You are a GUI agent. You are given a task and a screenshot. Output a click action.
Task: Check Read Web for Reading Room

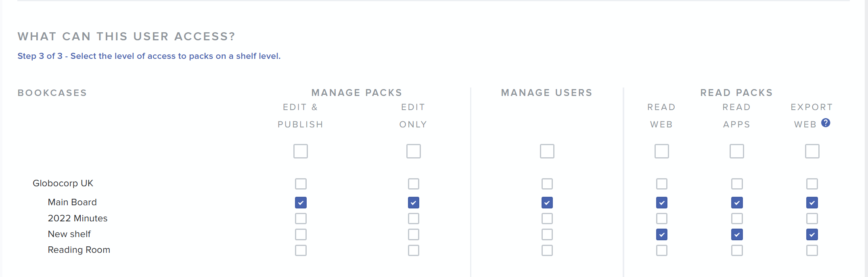(x=661, y=250)
